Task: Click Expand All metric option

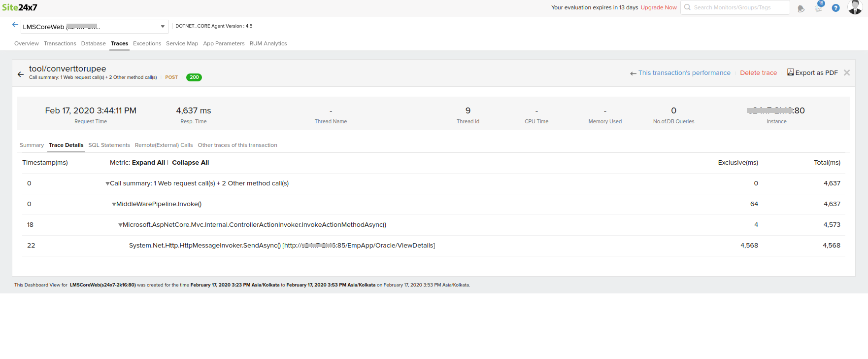Action: point(148,163)
